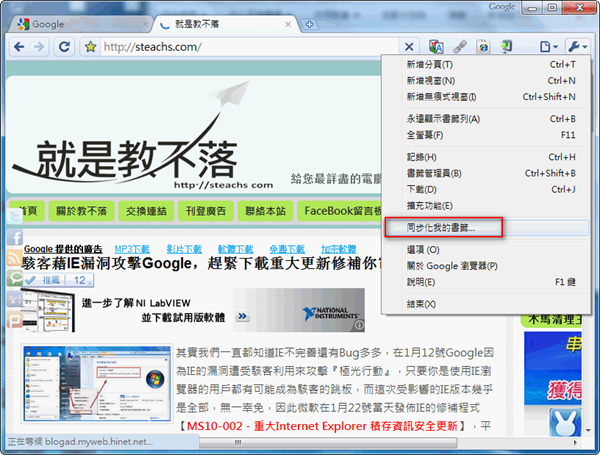Image resolution: width=600 pixels, height=455 pixels.
Task: Open MS10-002 security update link
Action: 322,426
